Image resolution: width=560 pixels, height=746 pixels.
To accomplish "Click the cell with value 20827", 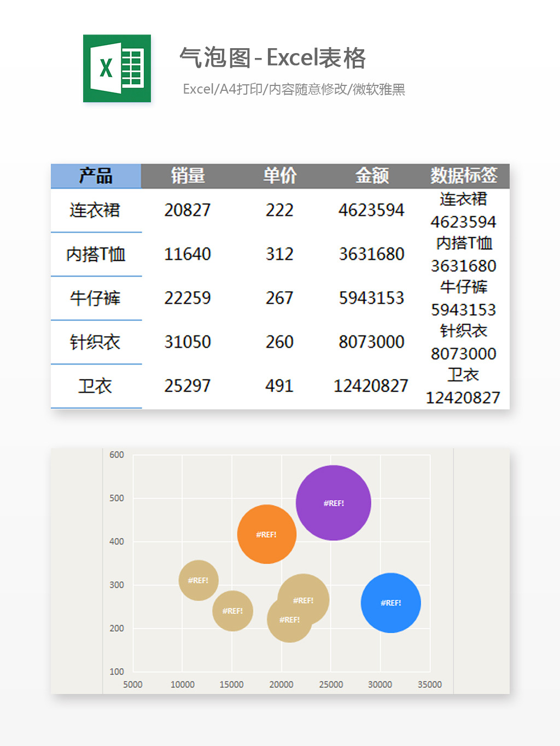I will point(188,210).
